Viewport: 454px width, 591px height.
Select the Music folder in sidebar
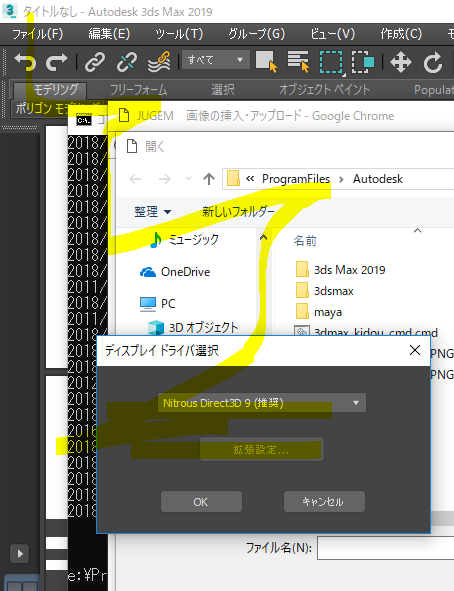coord(184,239)
